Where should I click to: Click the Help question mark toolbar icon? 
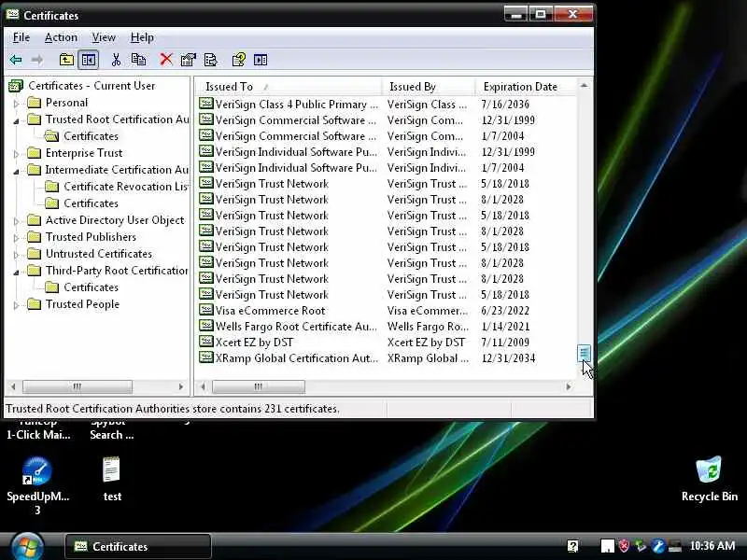point(239,60)
